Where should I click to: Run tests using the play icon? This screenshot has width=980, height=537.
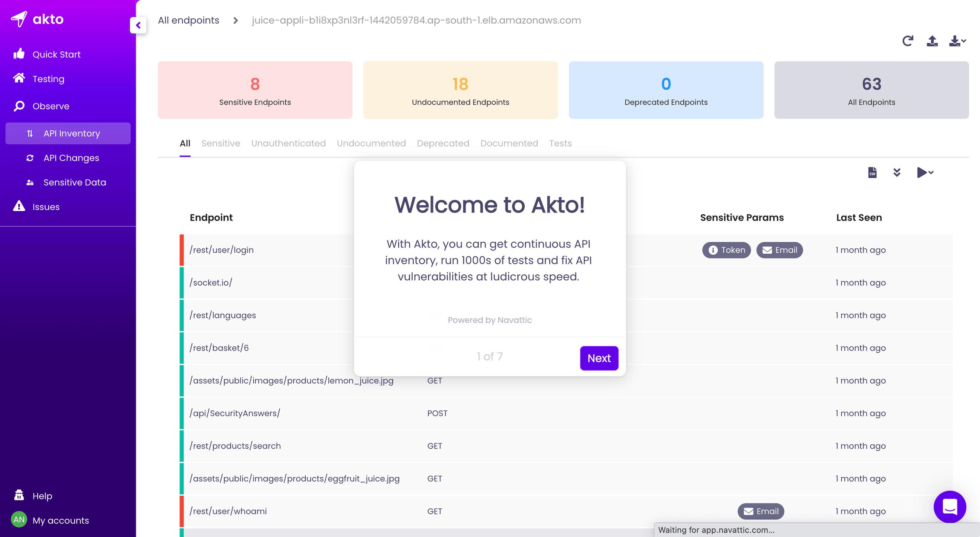922,173
